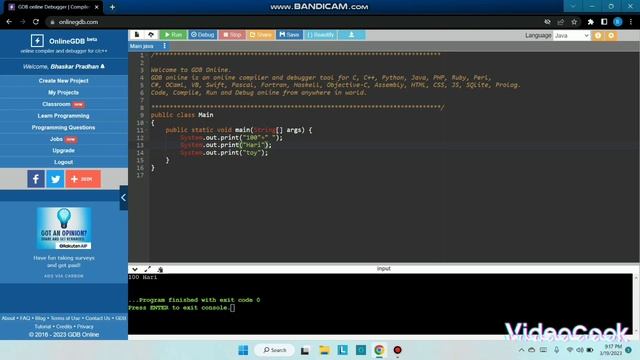
Task: Place cursor on code line 13 Hari
Action: point(226,145)
